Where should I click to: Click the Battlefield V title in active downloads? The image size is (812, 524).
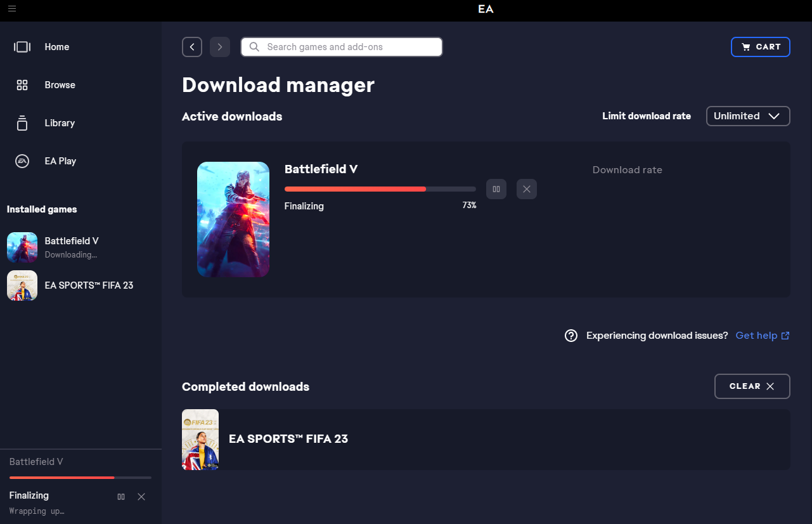pyautogui.click(x=321, y=169)
